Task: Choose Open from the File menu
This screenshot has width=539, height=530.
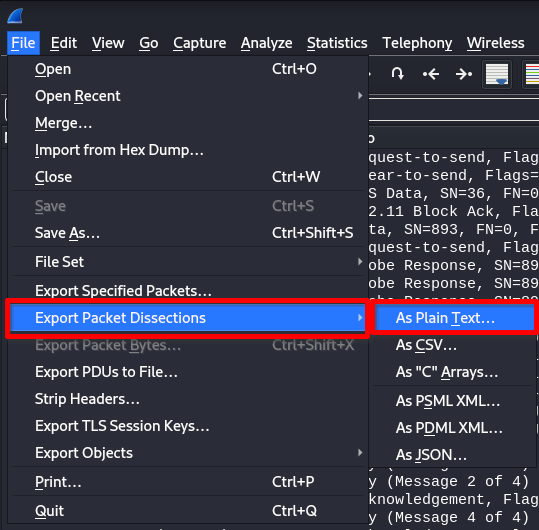Action: [x=188, y=69]
